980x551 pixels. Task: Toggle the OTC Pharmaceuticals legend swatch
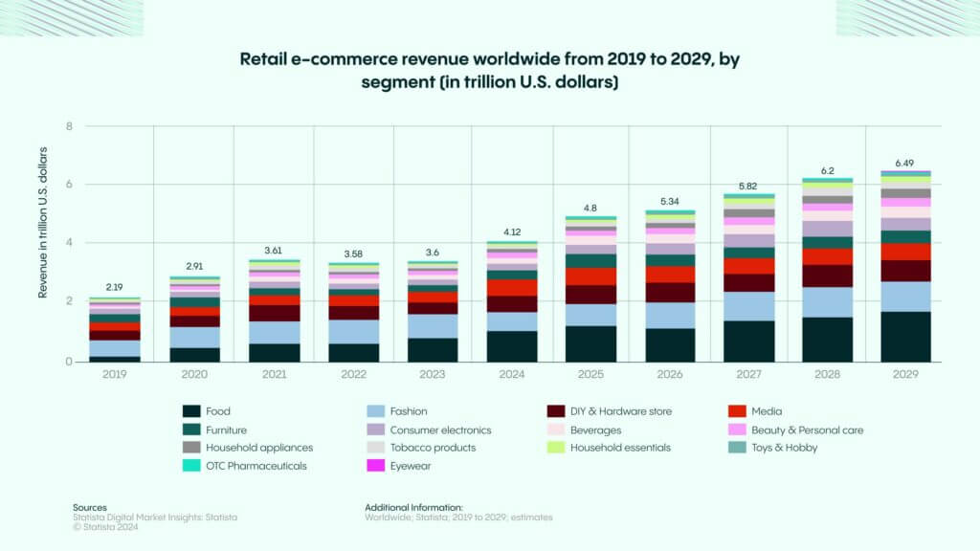(191, 465)
